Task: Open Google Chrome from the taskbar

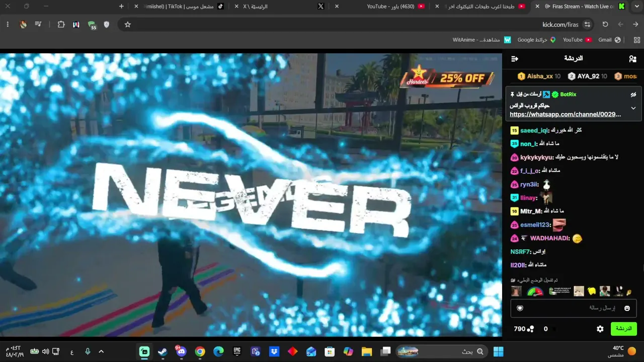Action: click(x=200, y=351)
